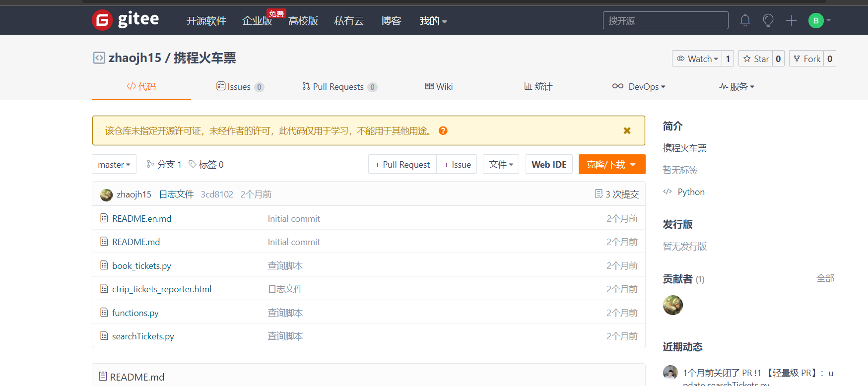Image resolution: width=868 pixels, height=386 pixels.
Task: View the 3 次提交 commits link
Action: 617,194
